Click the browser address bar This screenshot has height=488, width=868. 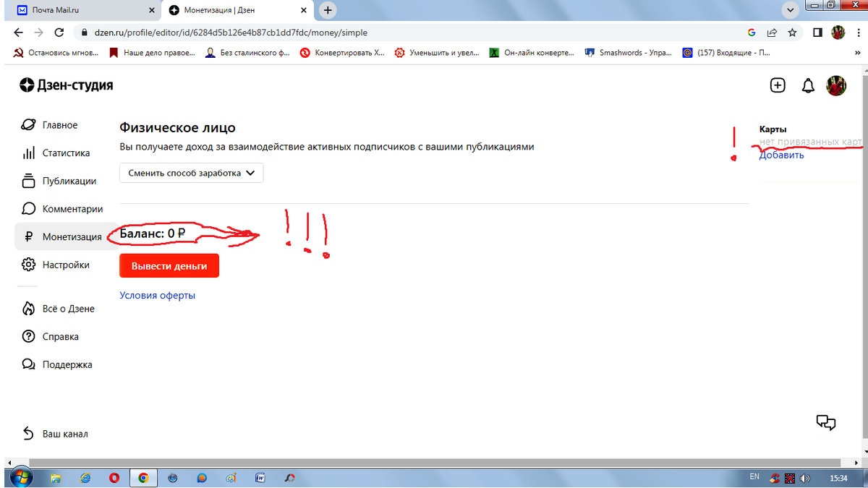289,33
